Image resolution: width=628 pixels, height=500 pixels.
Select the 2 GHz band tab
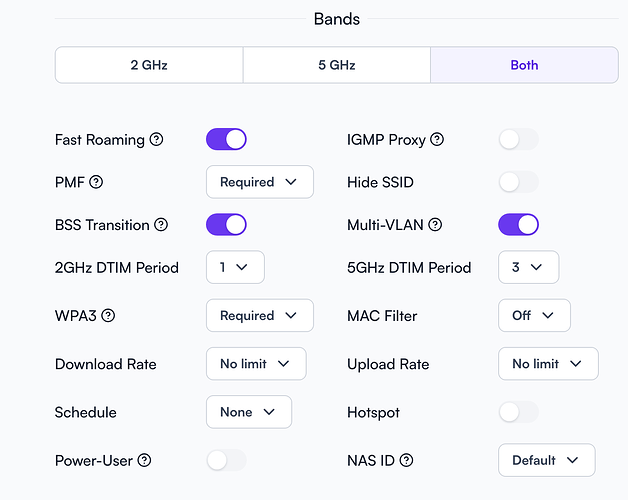tap(149, 65)
